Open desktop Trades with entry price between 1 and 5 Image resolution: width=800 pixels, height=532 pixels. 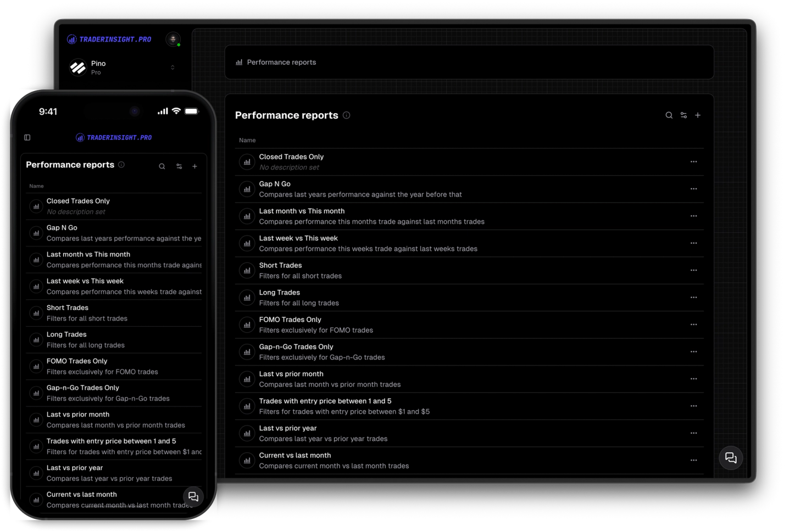469,406
